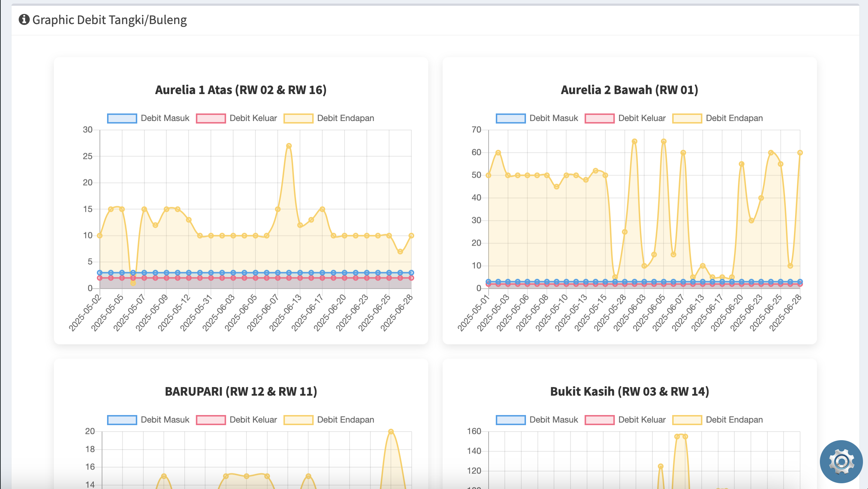Image resolution: width=868 pixels, height=489 pixels.
Task: Click the Aurelia 2 Bawah (RW 01) title
Action: click(x=629, y=90)
